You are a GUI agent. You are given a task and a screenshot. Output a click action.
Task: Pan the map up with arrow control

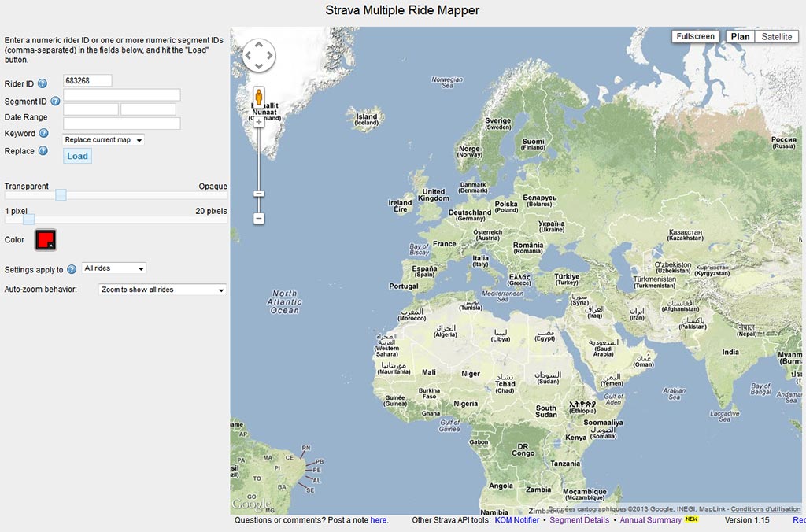click(258, 45)
